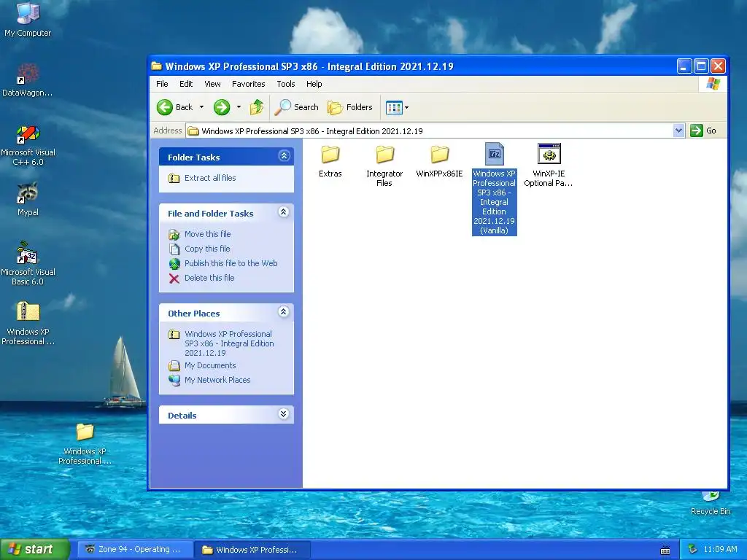Viewport: 747px width, 560px height.
Task: Click the green Forward arrow button
Action: tap(222, 107)
